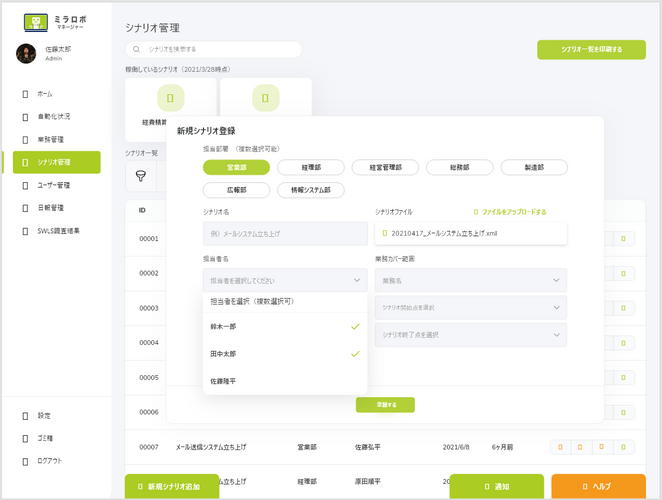Click the 佐藤太郎 profile avatar
This screenshot has height=500, width=662.
(26, 54)
